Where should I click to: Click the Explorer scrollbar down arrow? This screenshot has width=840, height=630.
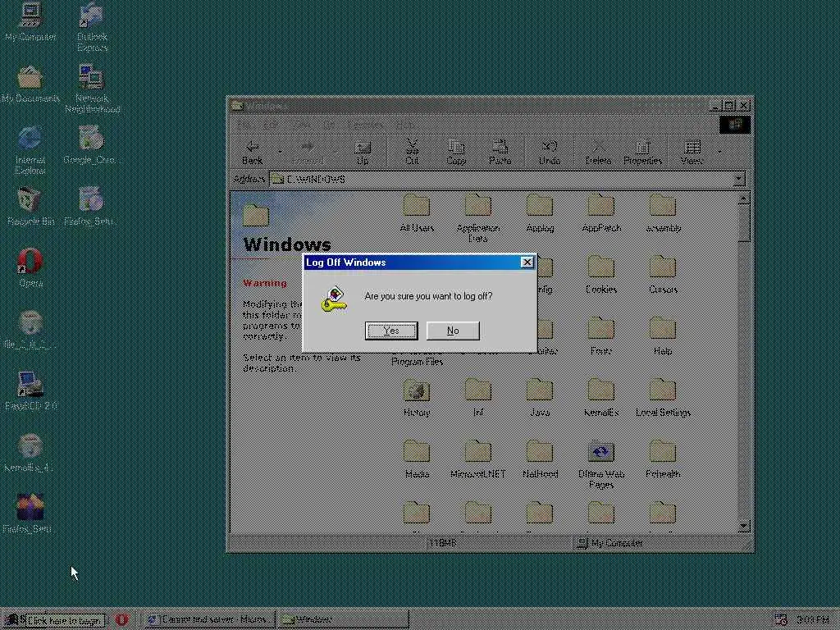tap(743, 526)
